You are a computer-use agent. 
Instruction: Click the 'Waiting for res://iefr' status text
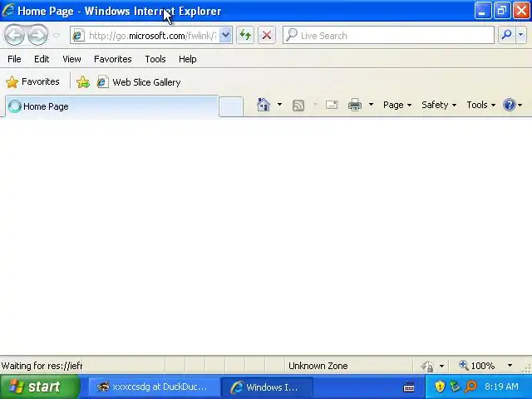42,366
